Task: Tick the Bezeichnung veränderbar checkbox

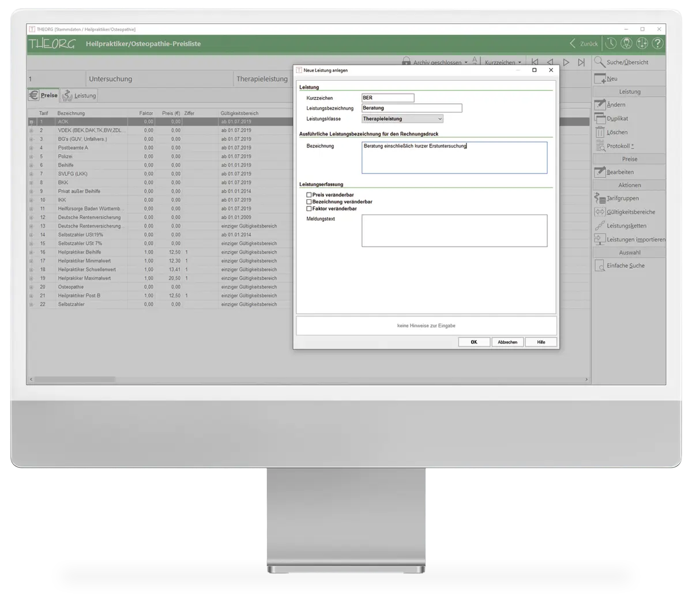Action: tap(309, 202)
